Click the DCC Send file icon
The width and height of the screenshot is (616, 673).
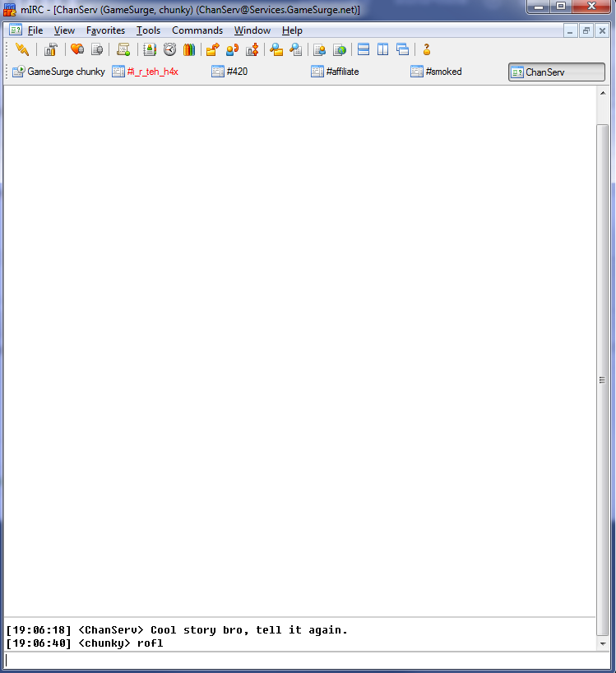coord(212,49)
